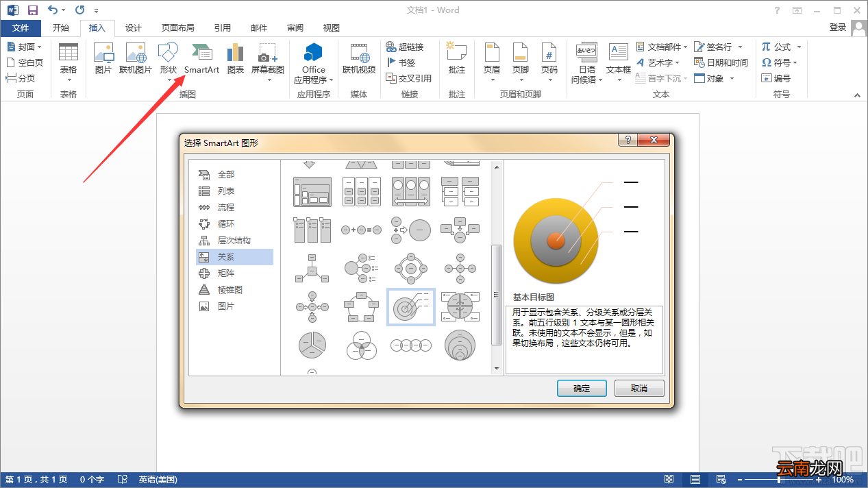
Task: Switch to the 引用 references tab
Action: pyautogui.click(x=223, y=28)
